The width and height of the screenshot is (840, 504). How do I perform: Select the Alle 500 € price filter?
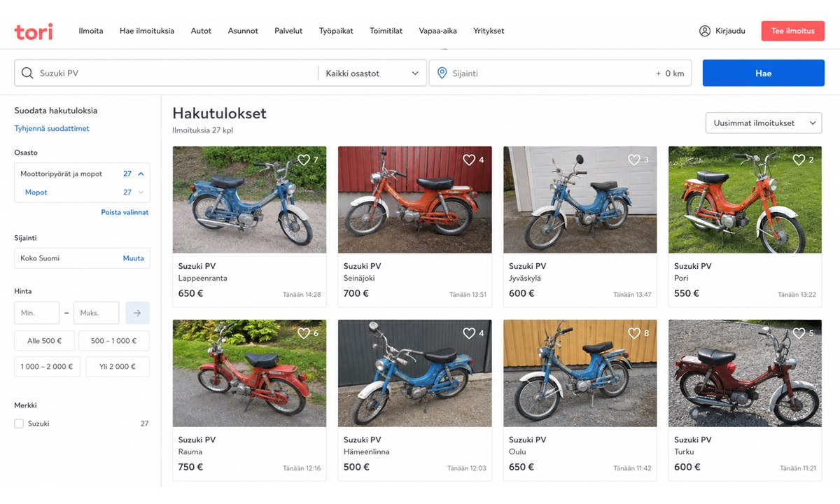[x=45, y=341]
